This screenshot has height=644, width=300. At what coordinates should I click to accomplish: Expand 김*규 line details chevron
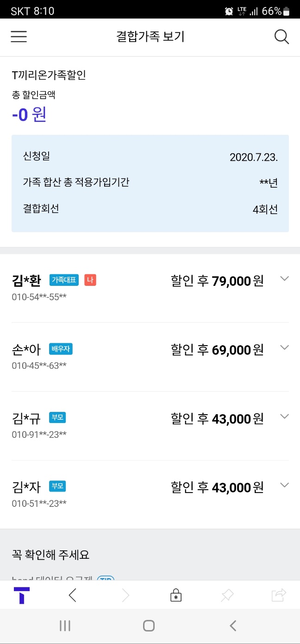[x=285, y=417]
